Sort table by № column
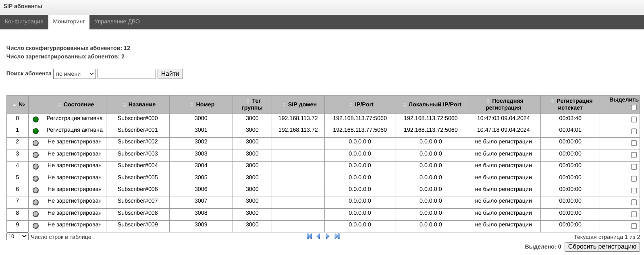Screen dimensions: 644x255 (18, 104)
